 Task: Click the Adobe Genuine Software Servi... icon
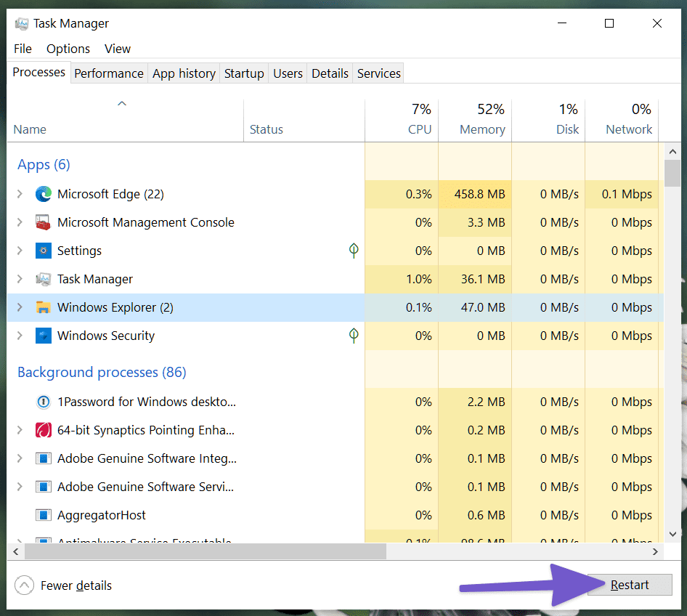pyautogui.click(x=44, y=487)
